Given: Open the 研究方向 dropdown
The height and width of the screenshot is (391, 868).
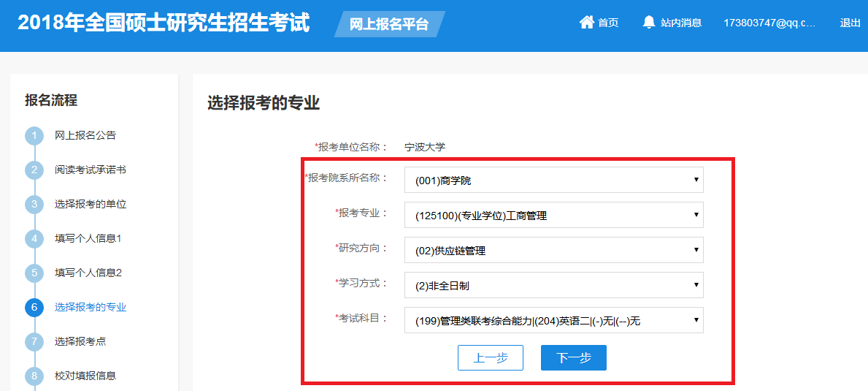Looking at the screenshot, I should 553,250.
